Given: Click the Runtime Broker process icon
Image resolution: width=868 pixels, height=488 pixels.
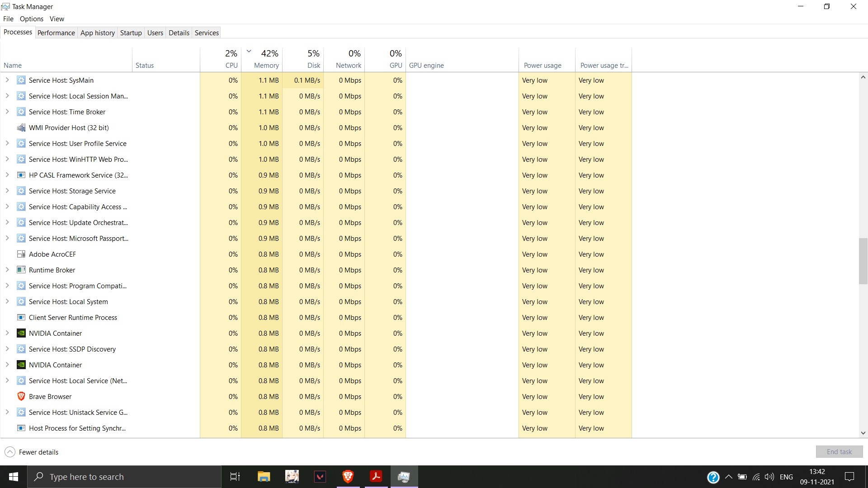Looking at the screenshot, I should click(x=21, y=270).
